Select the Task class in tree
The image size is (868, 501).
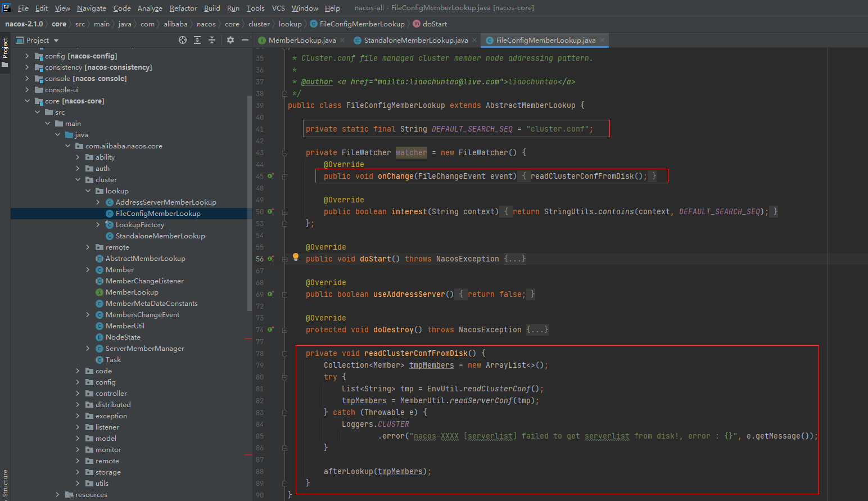click(113, 359)
